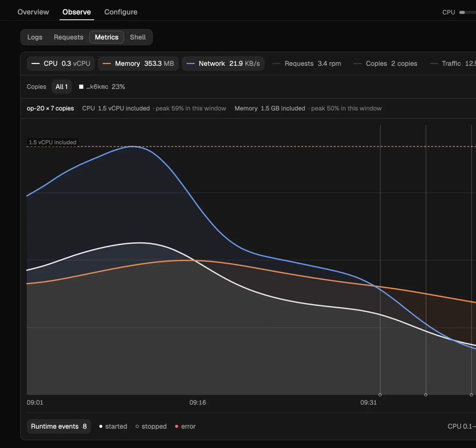Show the Requests sub-tab

(x=68, y=37)
